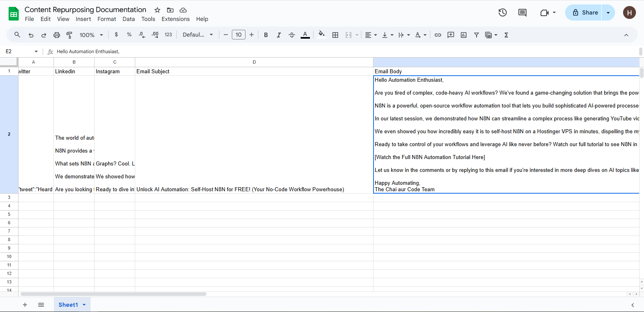Image resolution: width=644 pixels, height=312 pixels.
Task: Open the comments panel icon
Action: point(522,12)
